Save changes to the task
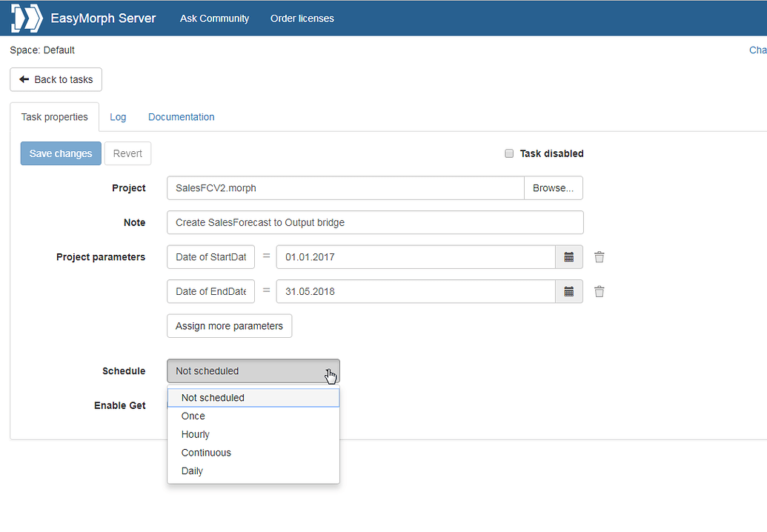This screenshot has height=532, width=767. (x=61, y=153)
